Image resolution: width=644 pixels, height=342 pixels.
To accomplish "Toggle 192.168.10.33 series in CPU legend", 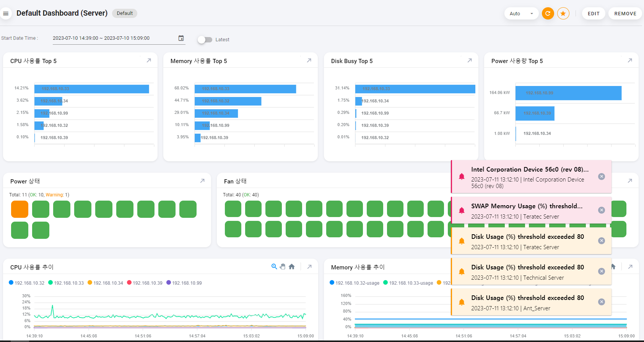I will [66, 283].
